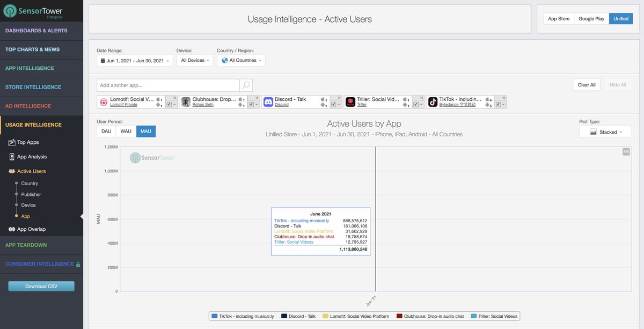This screenshot has width=644, height=329.
Task: Click the Discord app icon
Action: pos(268,102)
